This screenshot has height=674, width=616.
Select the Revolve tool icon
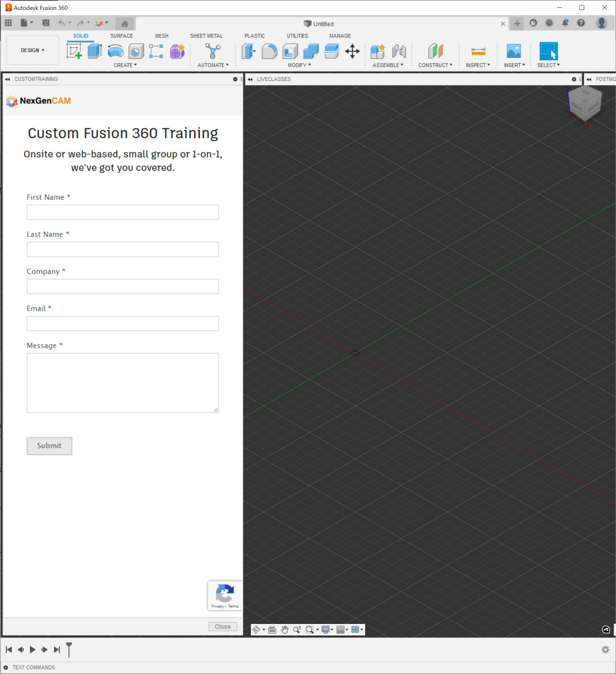point(115,51)
